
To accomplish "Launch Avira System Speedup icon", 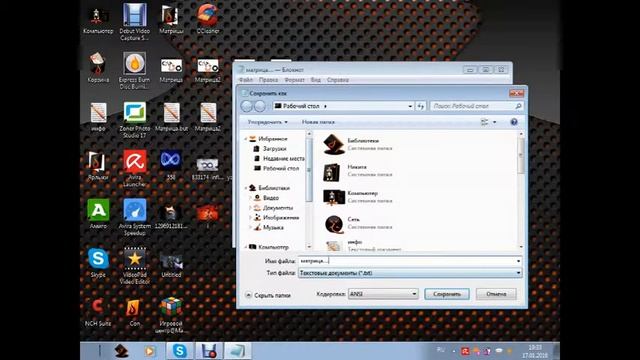I will 135,217.
